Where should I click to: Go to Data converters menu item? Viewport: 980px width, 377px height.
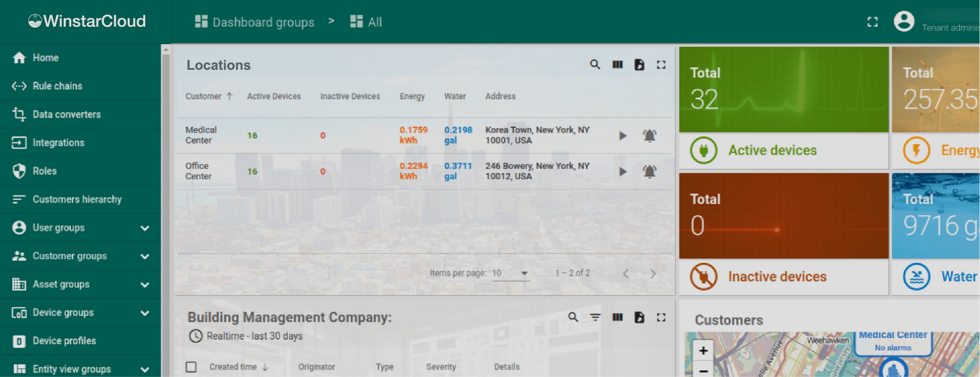[66, 114]
